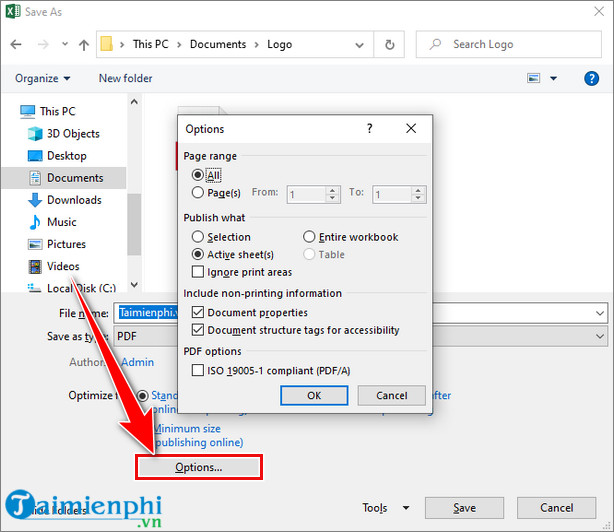This screenshot has width=614, height=532.
Task: Go up one folder level
Action: 84,45
